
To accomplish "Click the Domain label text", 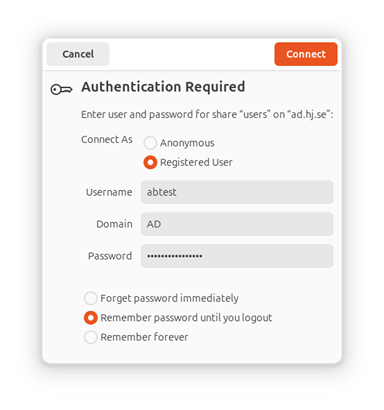I will pyautogui.click(x=114, y=224).
